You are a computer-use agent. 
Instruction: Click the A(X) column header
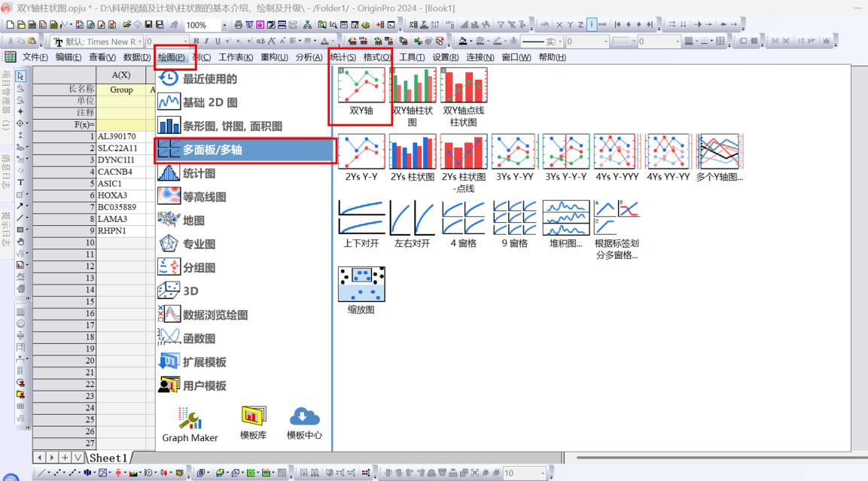121,75
